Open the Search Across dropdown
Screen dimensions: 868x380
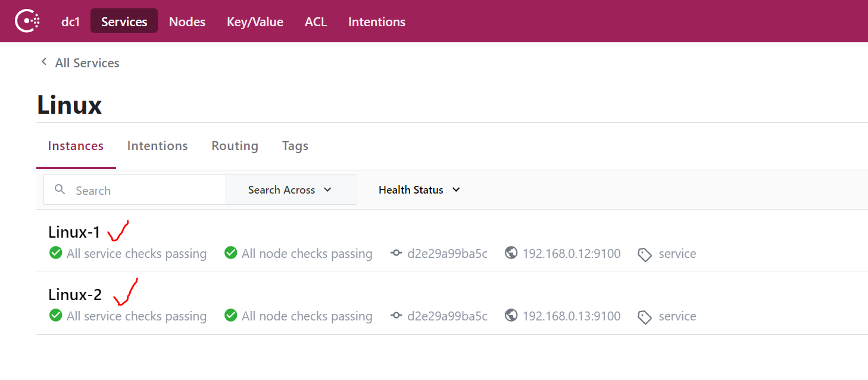click(x=291, y=189)
